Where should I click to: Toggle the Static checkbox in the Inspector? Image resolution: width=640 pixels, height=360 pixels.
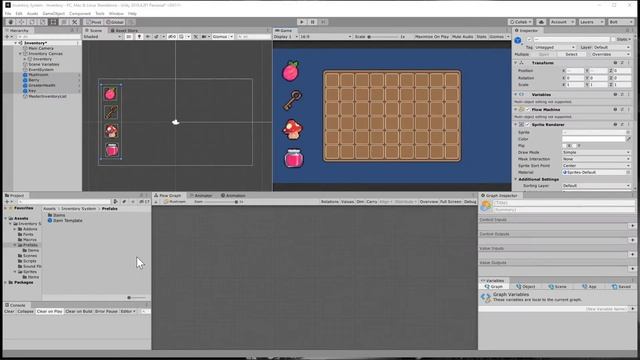(x=613, y=39)
